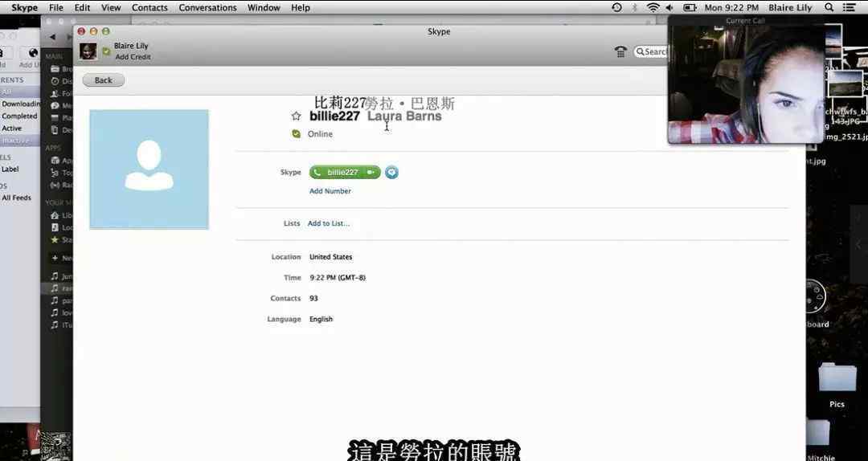Open the dial pad phone icon
Screen dimensions: 868x461
click(620, 51)
